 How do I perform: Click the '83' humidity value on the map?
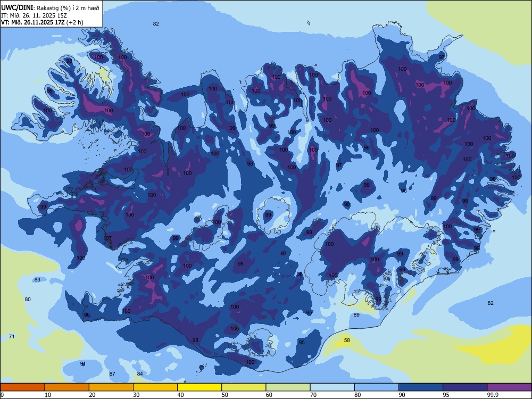point(37,280)
